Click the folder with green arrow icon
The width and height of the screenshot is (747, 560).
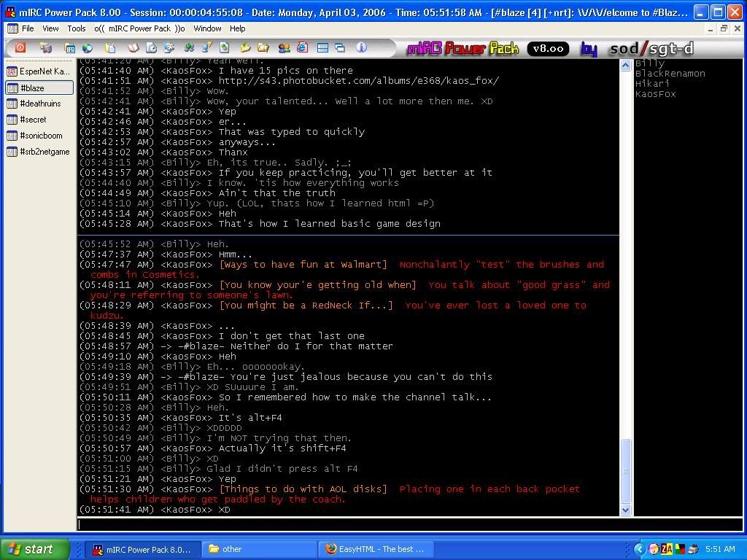tap(245, 47)
